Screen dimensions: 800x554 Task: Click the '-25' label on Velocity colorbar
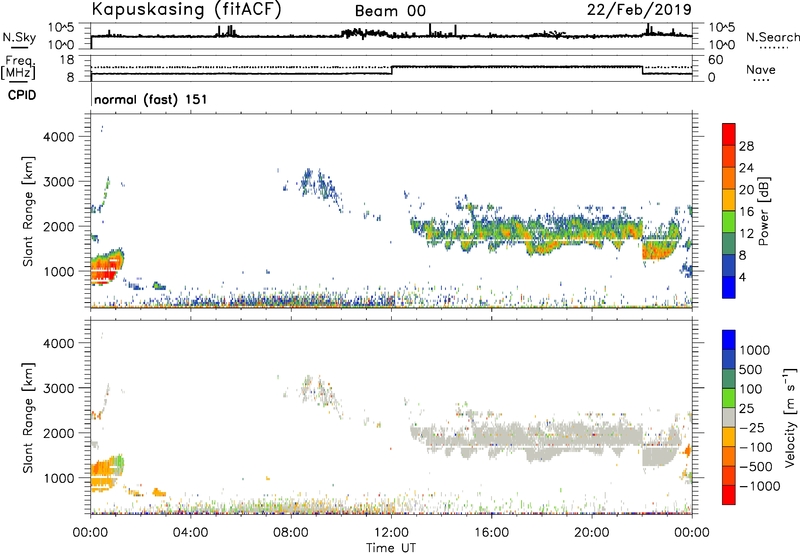[753, 427]
